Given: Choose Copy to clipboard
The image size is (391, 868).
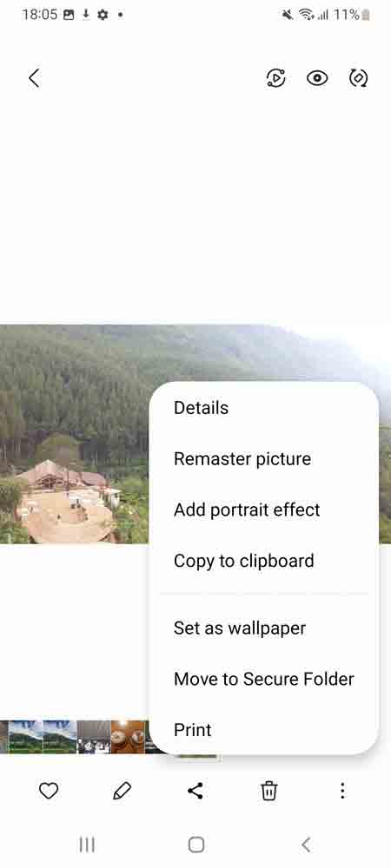Looking at the screenshot, I should (243, 561).
